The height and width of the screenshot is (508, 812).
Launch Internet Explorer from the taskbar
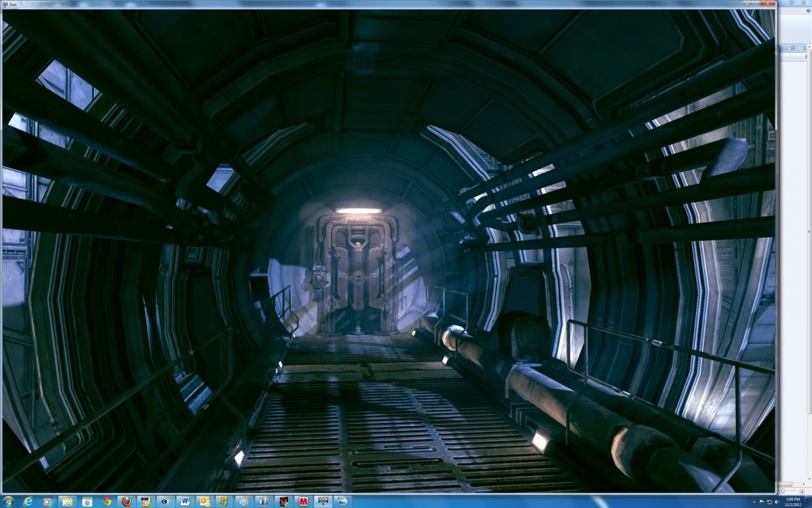point(28,501)
